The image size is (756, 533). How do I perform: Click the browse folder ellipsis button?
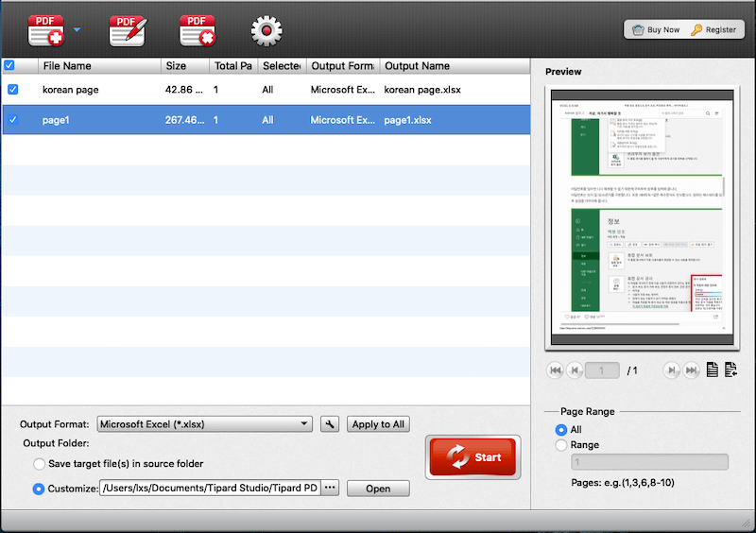[330, 489]
